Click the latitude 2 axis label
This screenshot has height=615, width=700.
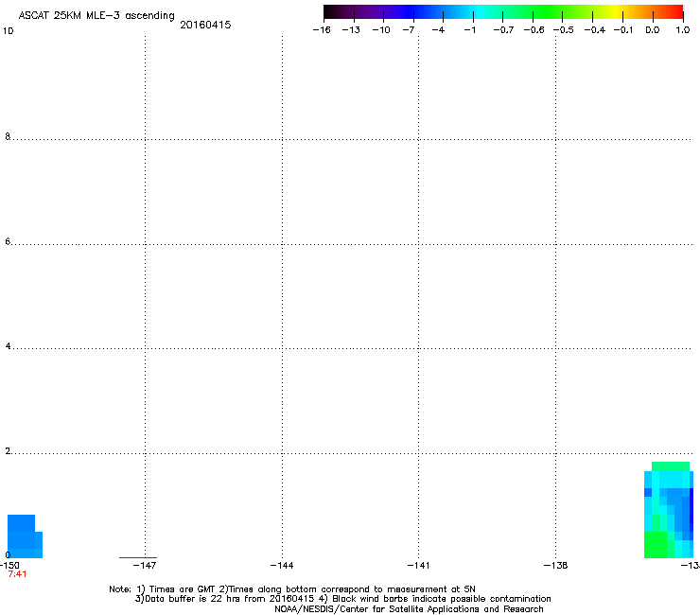pos(8,450)
